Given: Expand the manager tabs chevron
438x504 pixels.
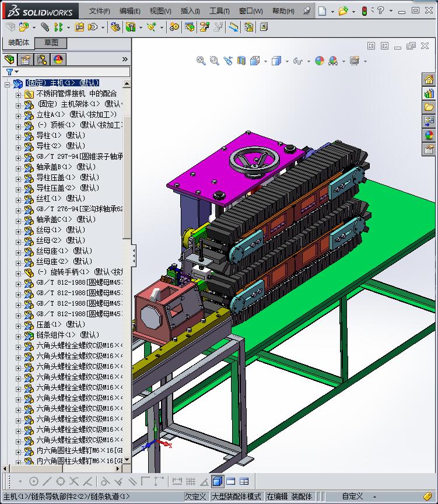Looking at the screenshot, I should pos(125,59).
